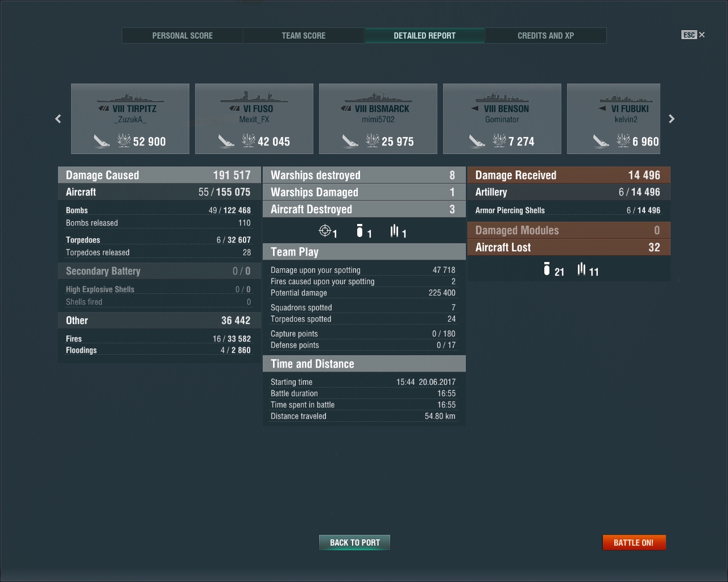Click the Torpedoes damage row
The height and width of the screenshot is (582, 728).
click(158, 240)
